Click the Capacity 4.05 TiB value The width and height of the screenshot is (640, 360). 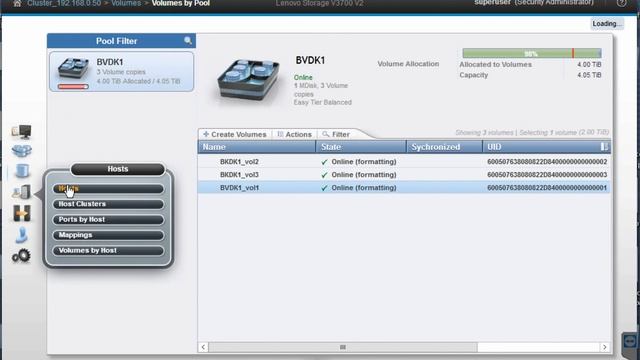pyautogui.click(x=589, y=75)
